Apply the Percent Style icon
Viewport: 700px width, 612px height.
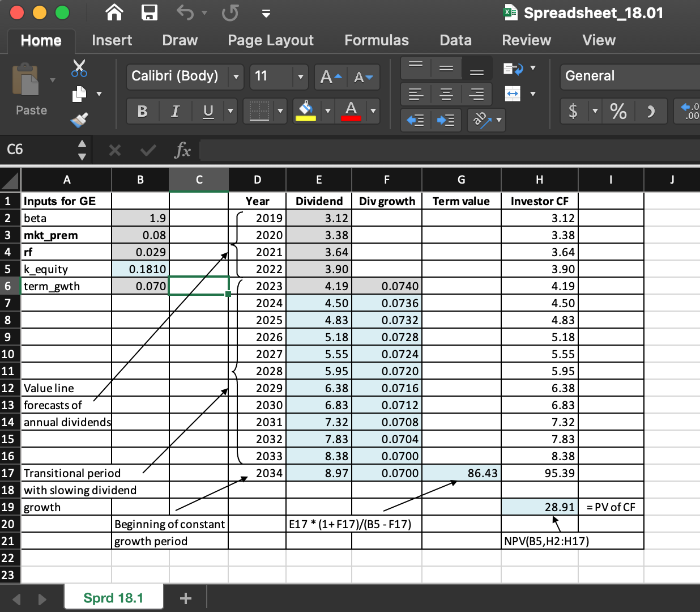click(x=618, y=111)
